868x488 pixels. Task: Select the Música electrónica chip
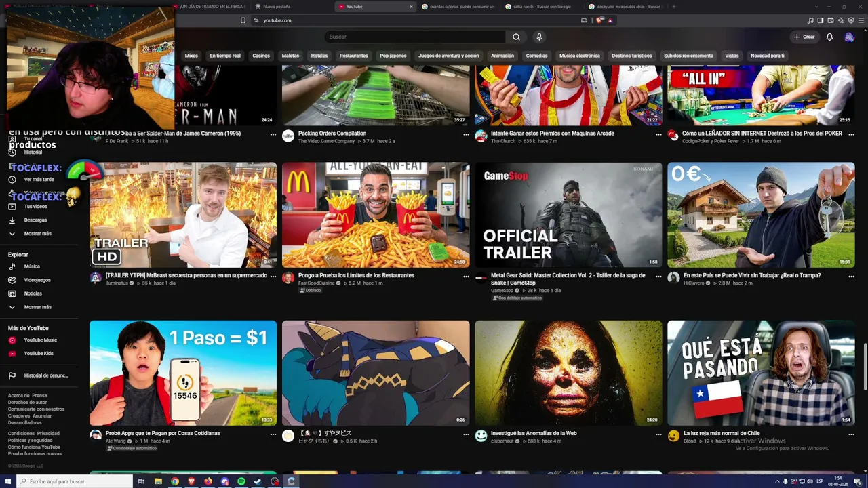click(x=579, y=56)
